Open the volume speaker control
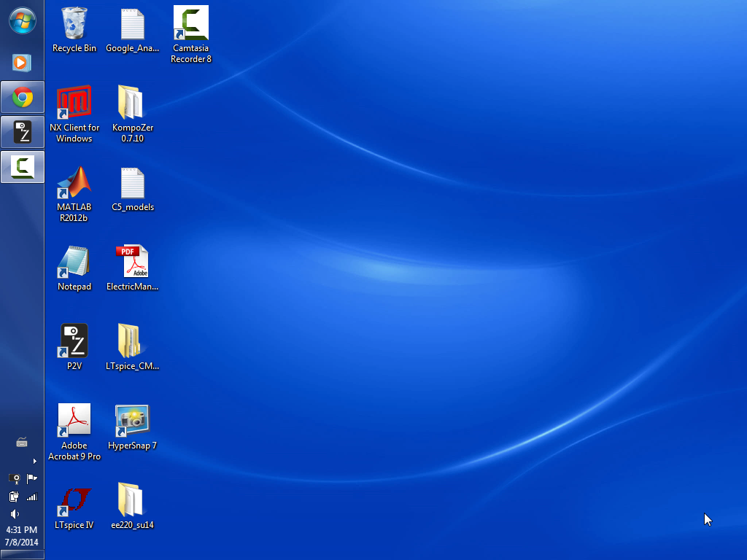Screen dimensions: 747x560 click(x=14, y=514)
